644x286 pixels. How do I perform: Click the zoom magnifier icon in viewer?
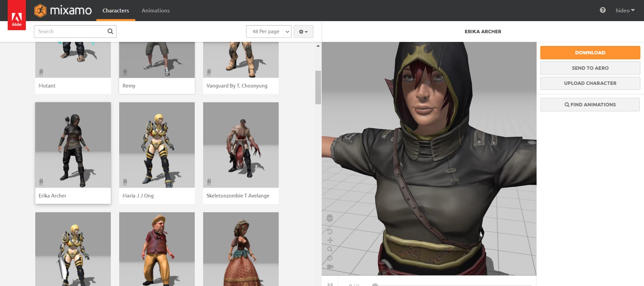[330, 249]
